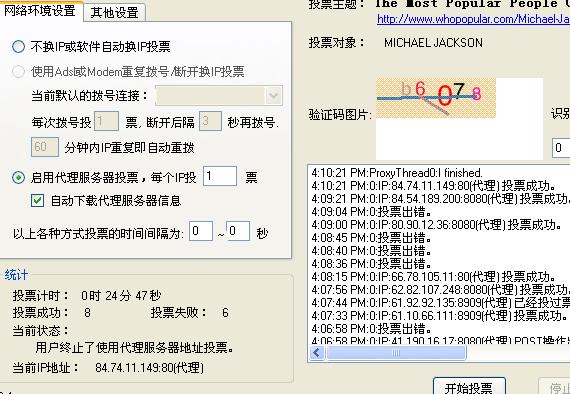Screen dimensions: 570x394
Task: Expand the 当前默认的拨号连接 dropdown
Action: tap(273, 96)
